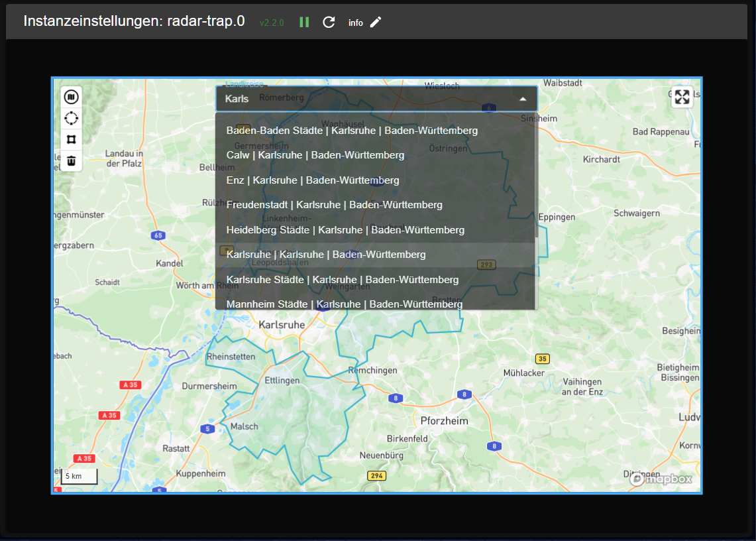The width and height of the screenshot is (756, 541).
Task: Click the Neuenbürg label on the map
Action: click(382, 455)
